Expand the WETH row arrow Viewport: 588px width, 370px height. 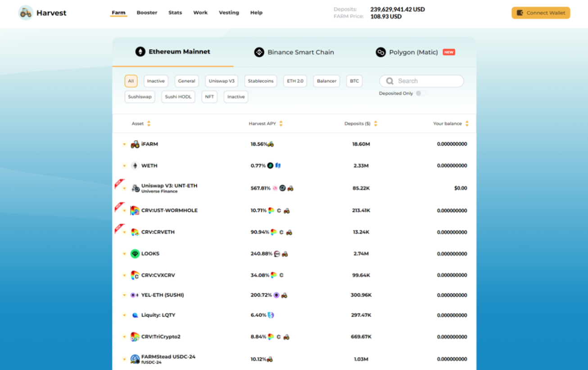pos(124,166)
